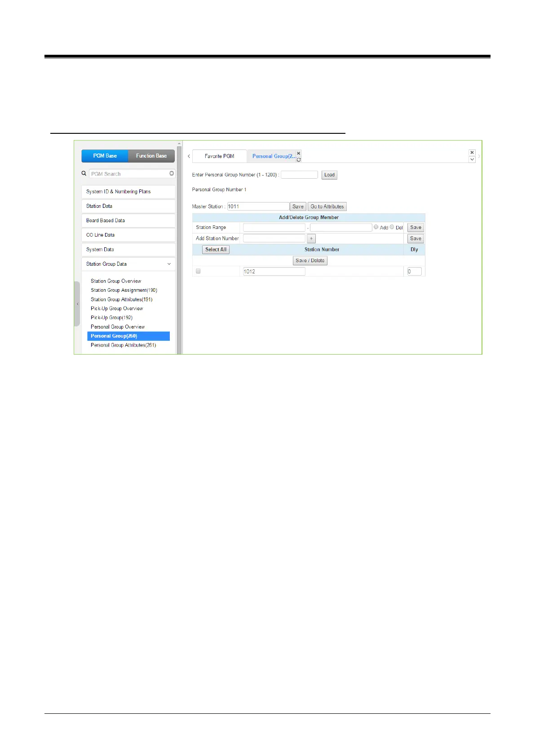Image resolution: width=535 pixels, height=756 pixels.
Task: Focus the Station Range start field
Action: (274, 228)
